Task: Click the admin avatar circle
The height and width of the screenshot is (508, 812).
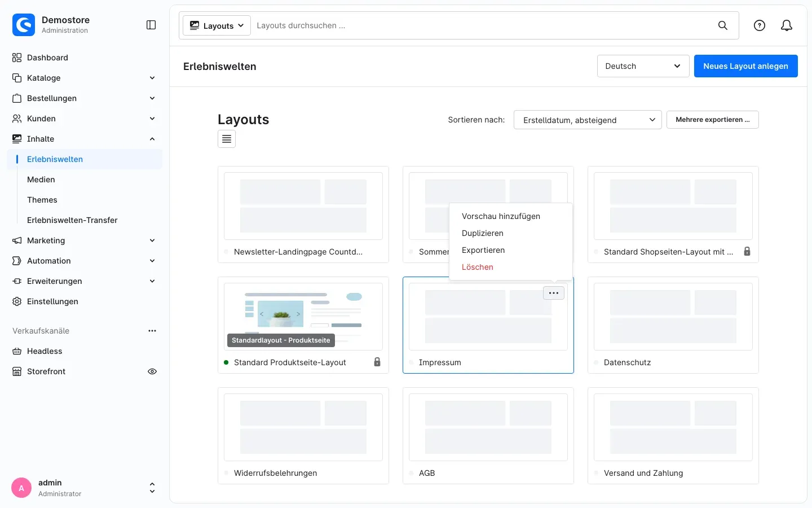Action: click(x=21, y=488)
